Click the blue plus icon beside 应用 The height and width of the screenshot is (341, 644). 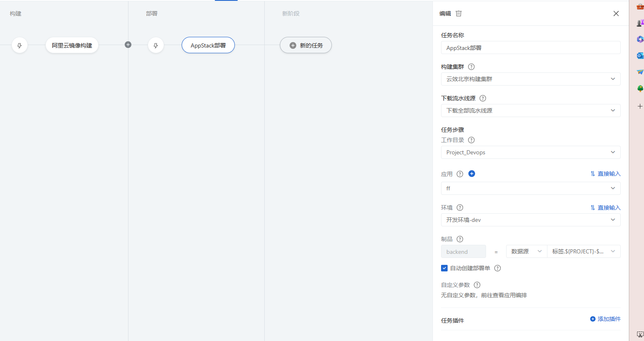[472, 174]
